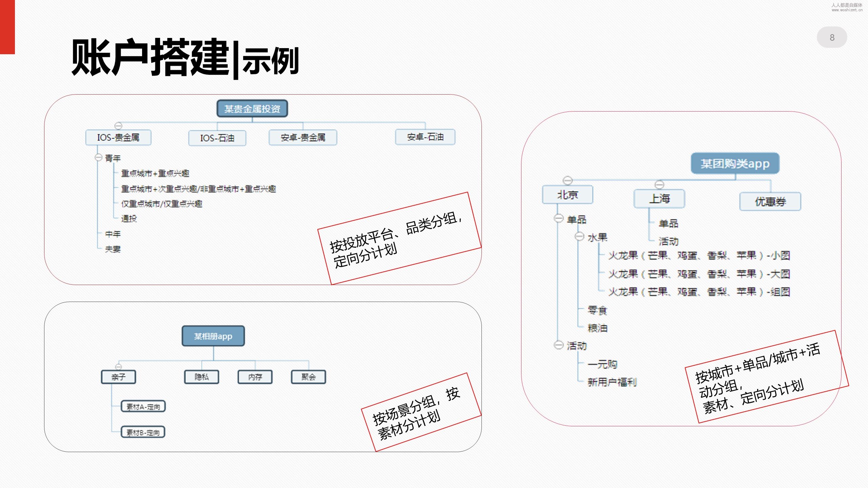Select the 火龙果 row ending in 组图
The image size is (868, 488).
699,292
